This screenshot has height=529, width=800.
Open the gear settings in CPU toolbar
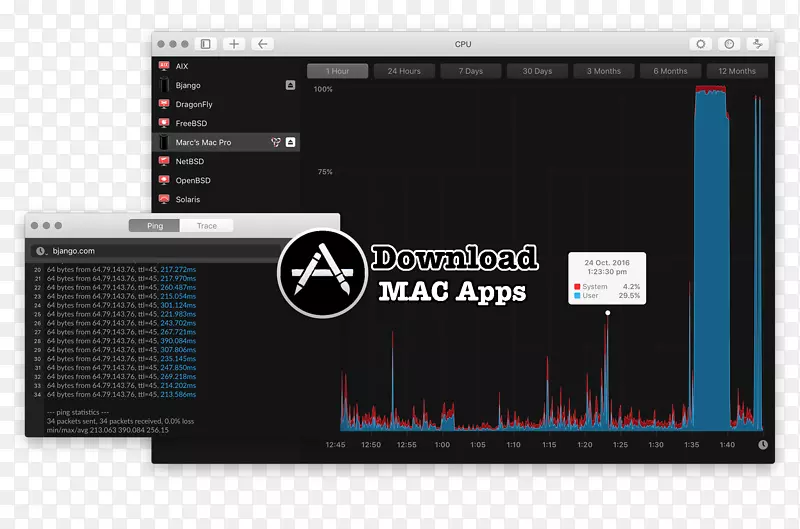coord(700,44)
